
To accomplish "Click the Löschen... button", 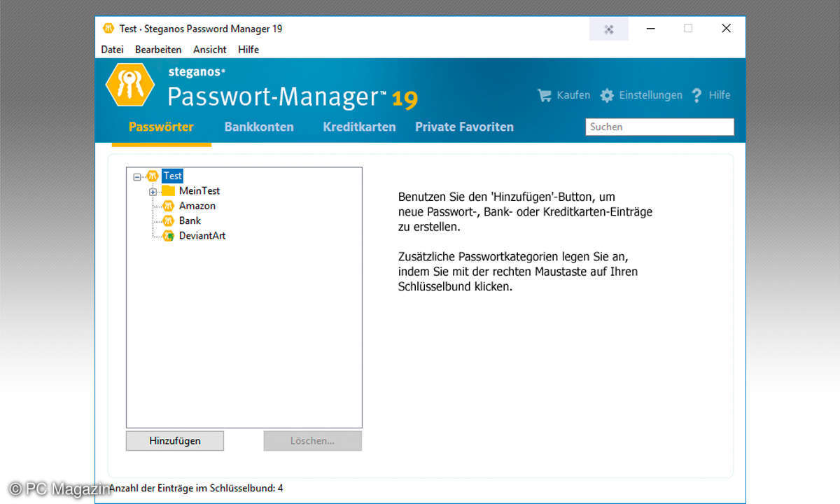I will [312, 441].
